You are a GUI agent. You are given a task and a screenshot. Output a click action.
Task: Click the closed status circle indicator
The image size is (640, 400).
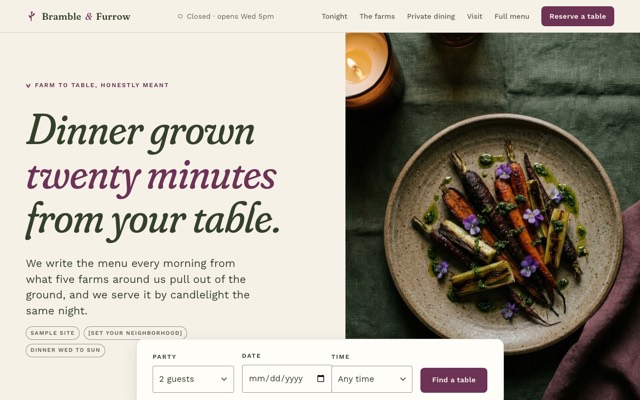click(180, 16)
